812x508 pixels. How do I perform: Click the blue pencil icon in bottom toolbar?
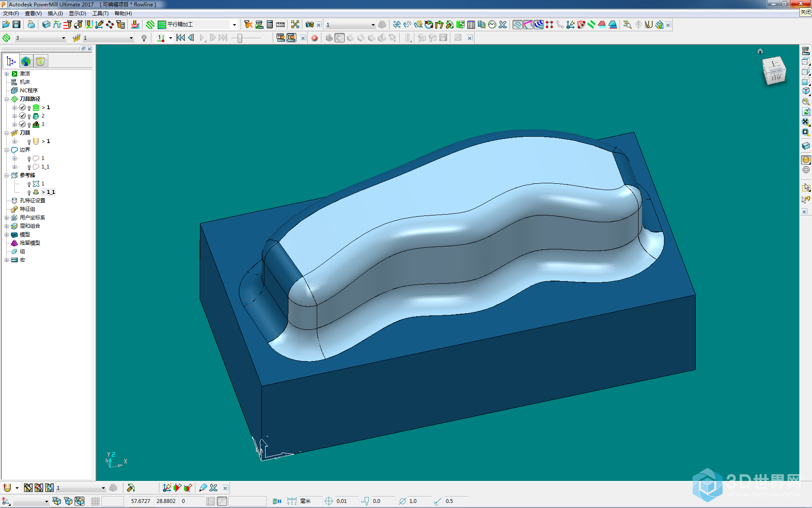tap(203, 488)
